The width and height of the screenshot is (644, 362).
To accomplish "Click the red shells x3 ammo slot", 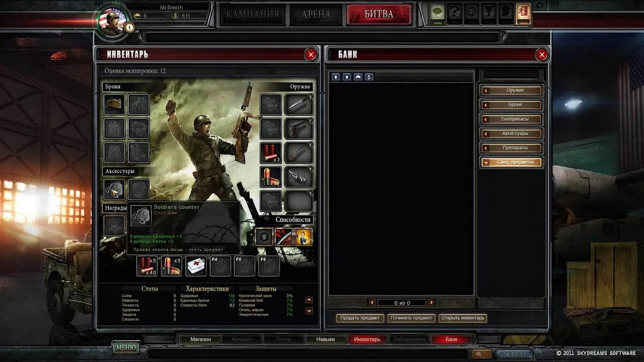I will [271, 153].
